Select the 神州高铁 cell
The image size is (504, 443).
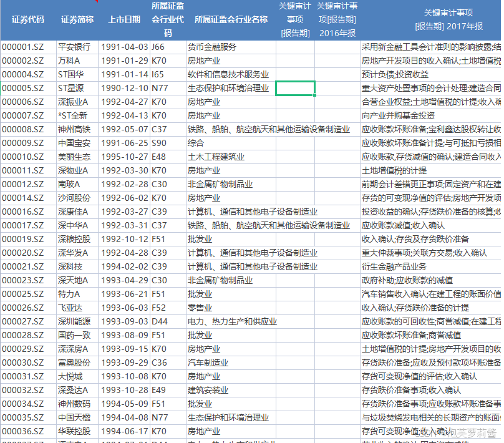[77, 130]
